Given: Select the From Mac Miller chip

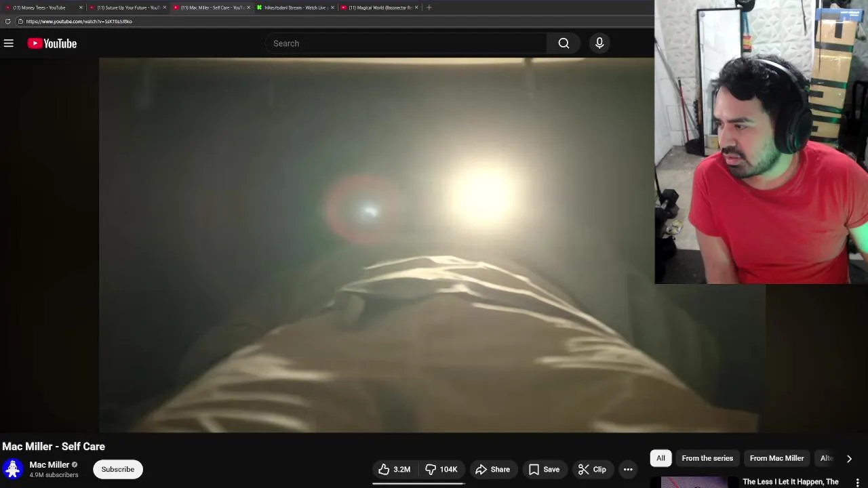Looking at the screenshot, I should [776, 458].
